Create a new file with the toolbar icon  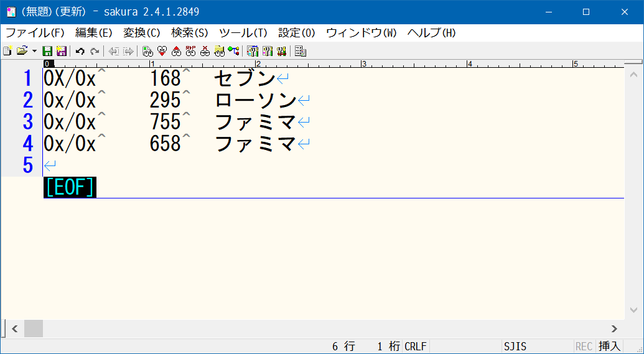7,51
